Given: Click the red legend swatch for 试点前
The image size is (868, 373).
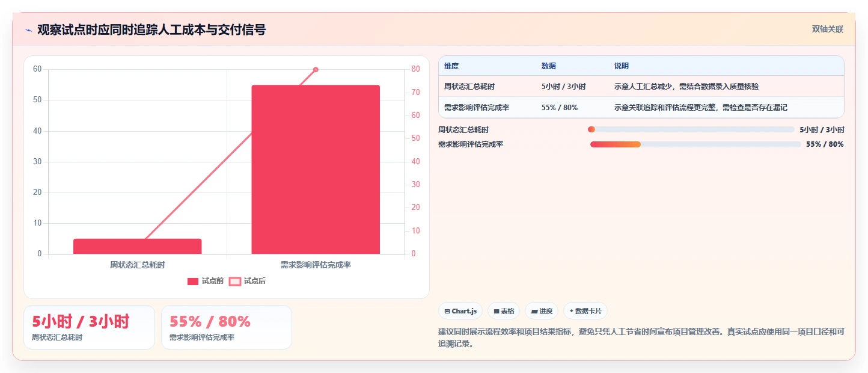Looking at the screenshot, I should coord(193,281).
